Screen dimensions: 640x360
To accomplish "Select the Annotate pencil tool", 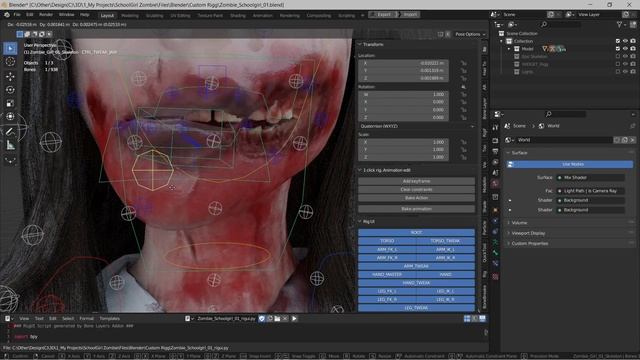I will [10, 131].
